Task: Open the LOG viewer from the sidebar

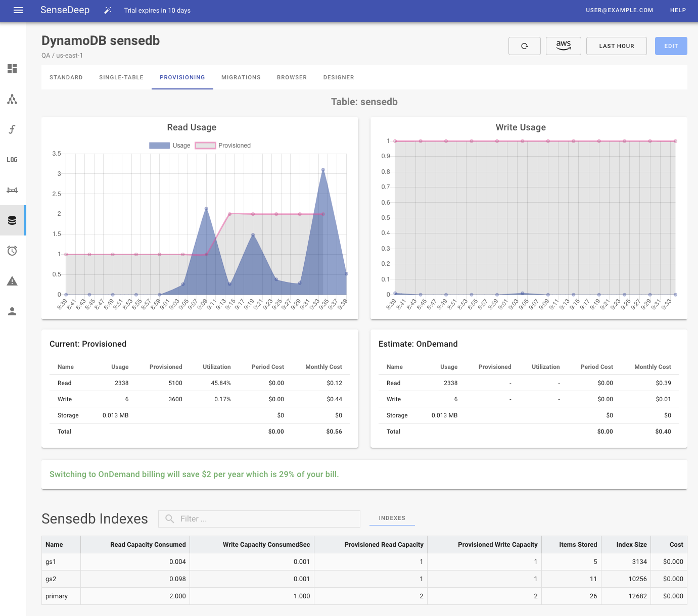Action: tap(12, 160)
